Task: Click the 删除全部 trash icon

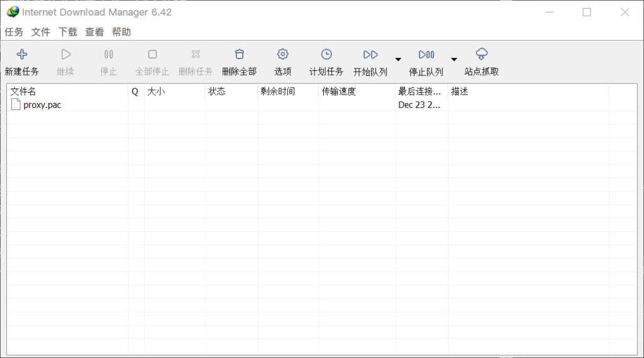Action: point(239,55)
